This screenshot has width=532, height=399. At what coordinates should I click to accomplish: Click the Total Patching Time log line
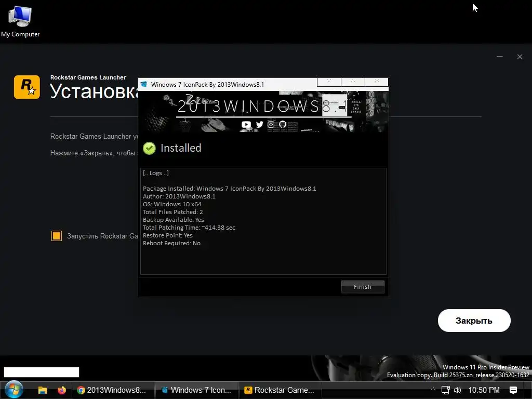(189, 228)
